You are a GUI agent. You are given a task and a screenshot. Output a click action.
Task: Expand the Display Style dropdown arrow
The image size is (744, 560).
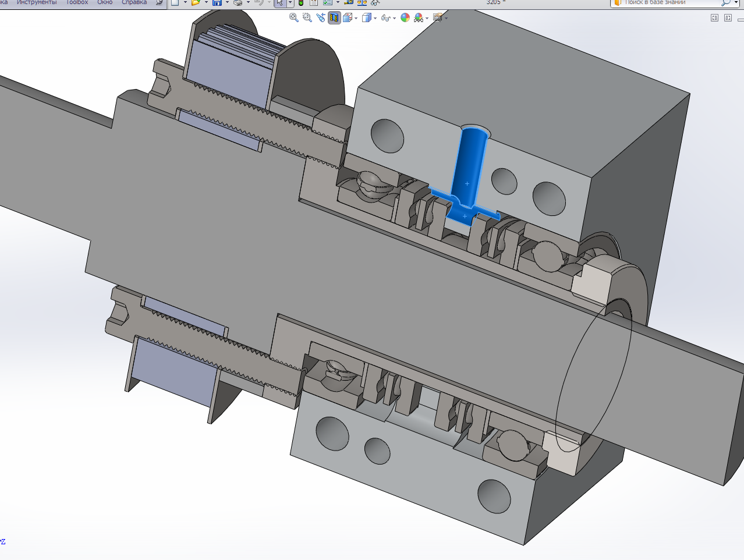[375, 19]
